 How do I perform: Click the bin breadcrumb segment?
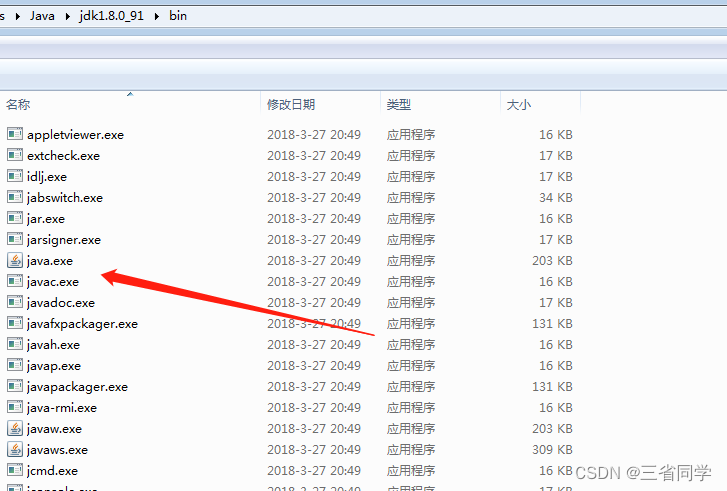[x=178, y=16]
